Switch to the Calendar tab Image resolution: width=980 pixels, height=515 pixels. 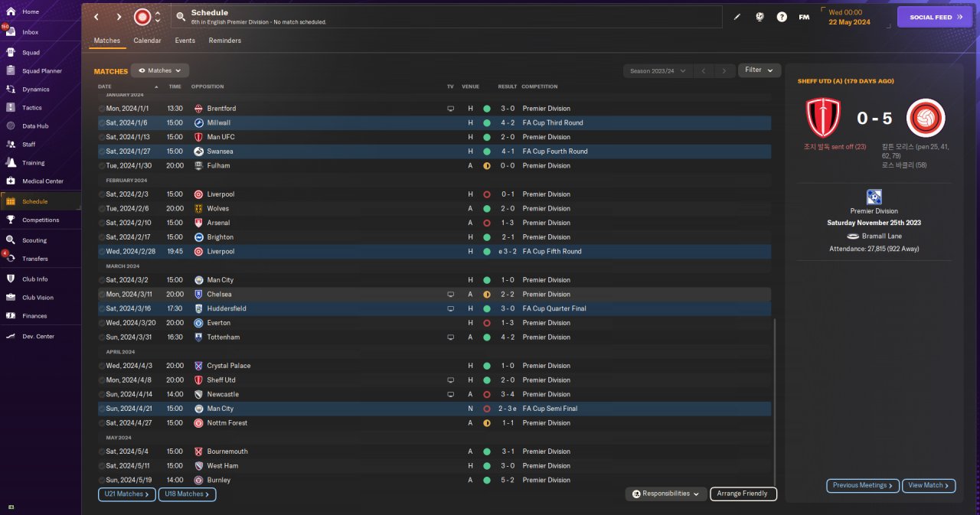coord(147,41)
